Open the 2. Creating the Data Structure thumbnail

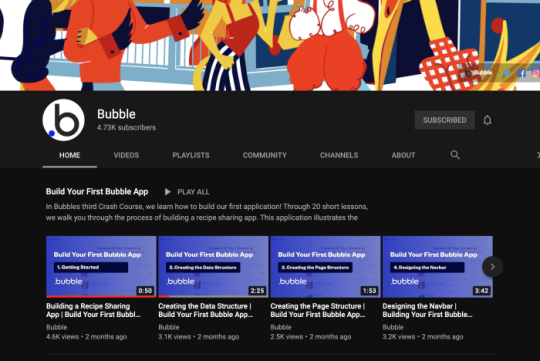[213, 267]
